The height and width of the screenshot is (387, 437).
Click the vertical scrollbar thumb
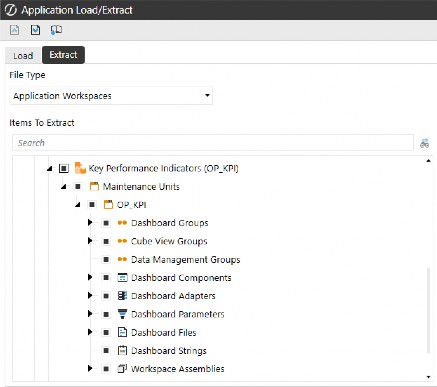(x=429, y=310)
